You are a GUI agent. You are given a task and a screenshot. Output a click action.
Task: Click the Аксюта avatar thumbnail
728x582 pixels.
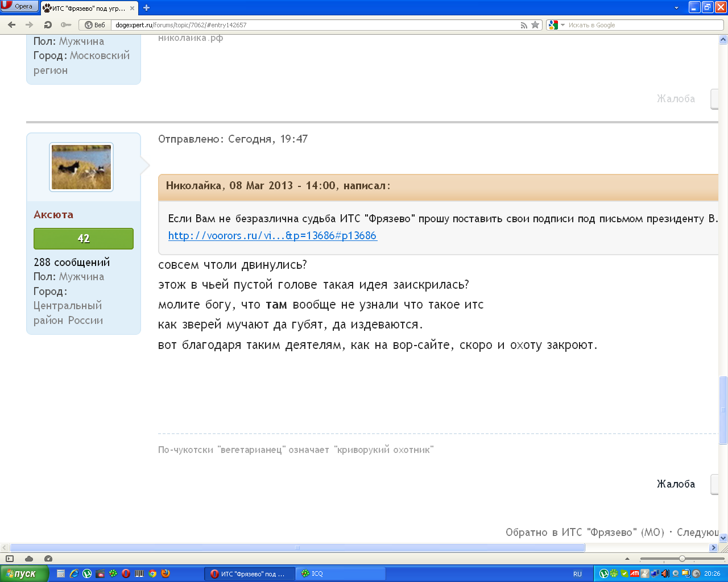coord(81,167)
